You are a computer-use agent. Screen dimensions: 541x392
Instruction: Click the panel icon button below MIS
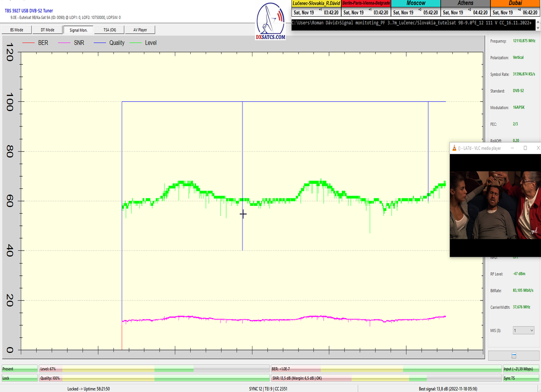(514, 355)
